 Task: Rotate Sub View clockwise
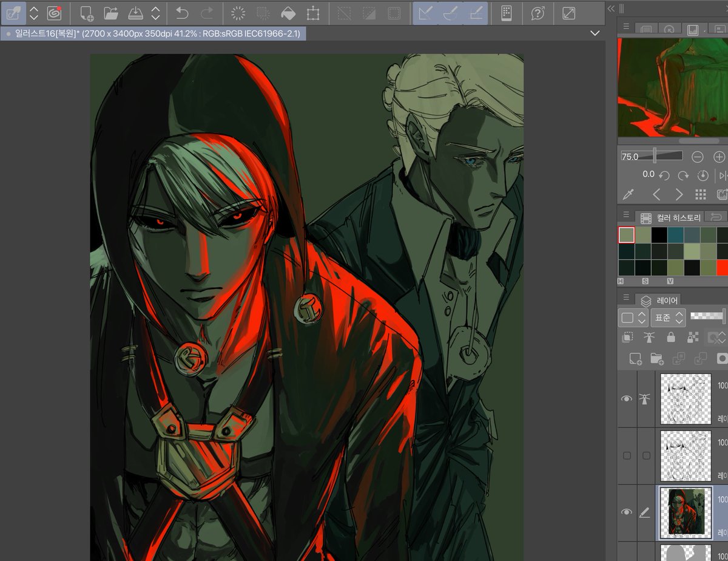(x=683, y=175)
